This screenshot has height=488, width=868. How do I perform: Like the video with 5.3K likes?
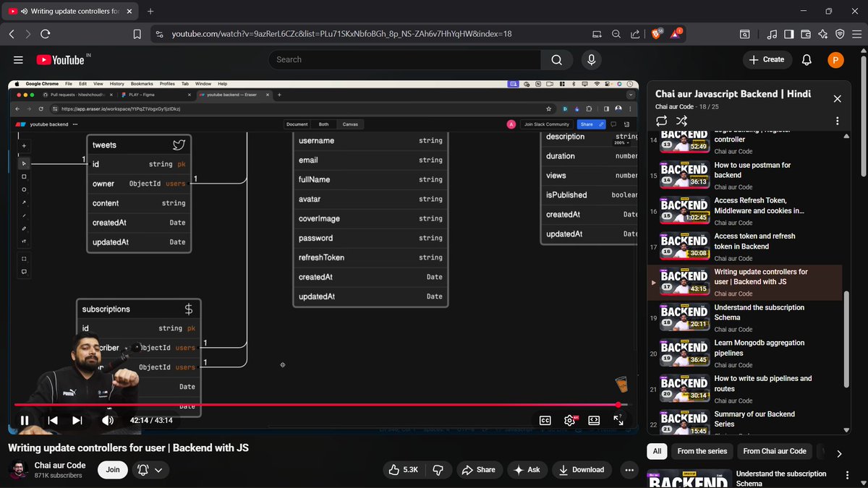point(404,469)
